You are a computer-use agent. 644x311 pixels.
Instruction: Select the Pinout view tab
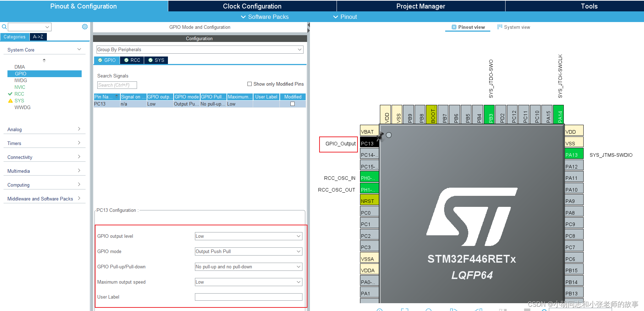click(x=468, y=27)
